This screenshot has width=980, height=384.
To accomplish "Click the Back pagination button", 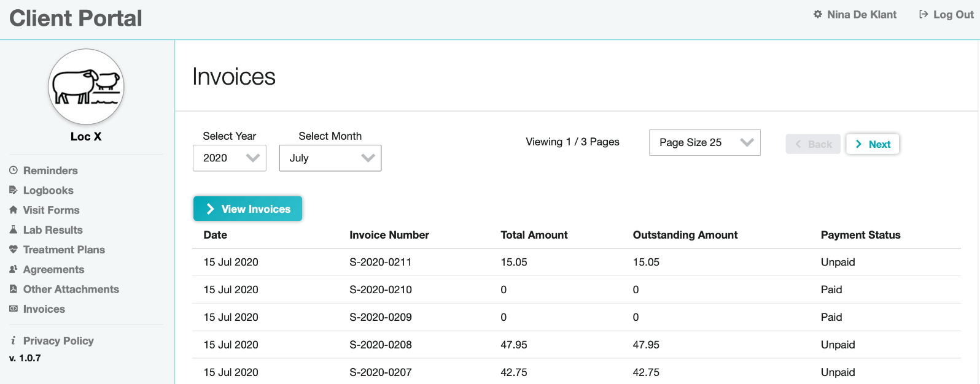I will click(x=813, y=144).
